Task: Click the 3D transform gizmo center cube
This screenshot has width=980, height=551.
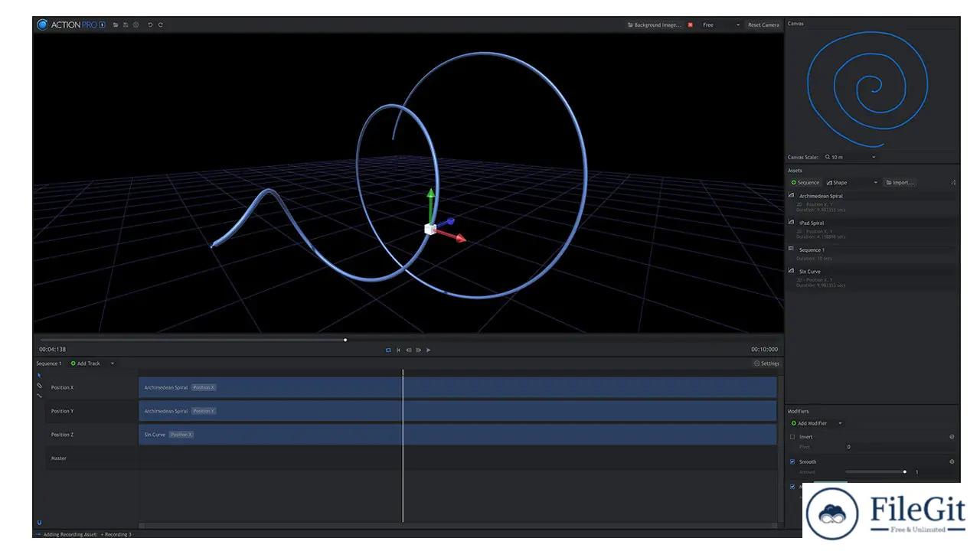Action: pyautogui.click(x=430, y=229)
